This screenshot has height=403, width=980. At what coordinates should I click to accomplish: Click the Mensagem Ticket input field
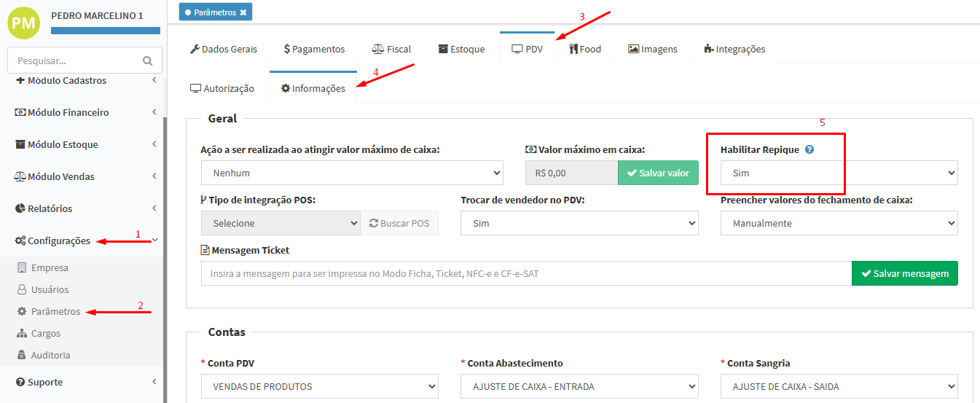(525, 273)
